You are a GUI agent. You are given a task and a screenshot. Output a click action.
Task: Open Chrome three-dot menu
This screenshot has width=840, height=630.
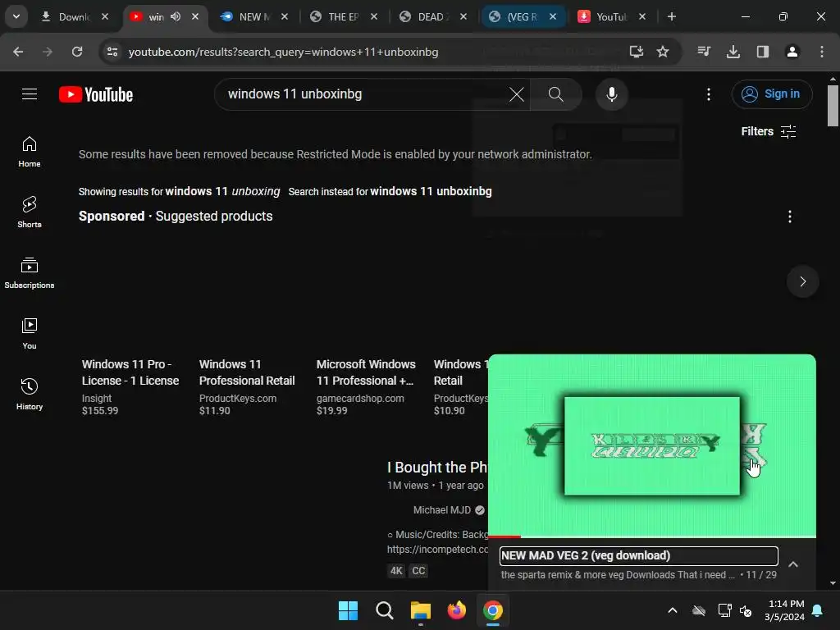[822, 52]
